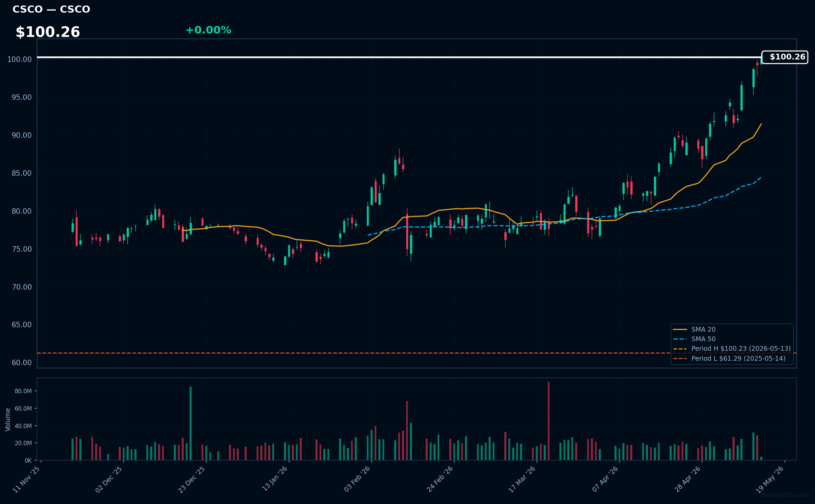Click the 90.00 price axis label
This screenshot has width=815, height=504.
click(22, 135)
